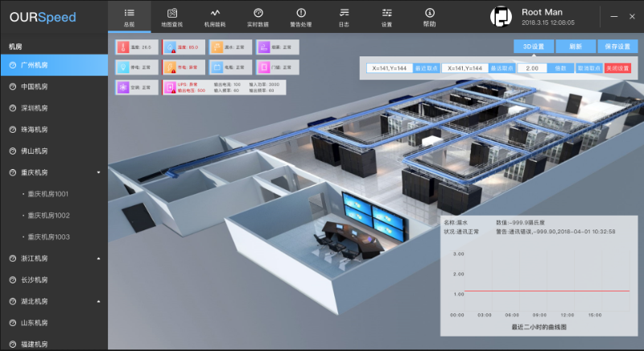644x351 pixels.
Task: Click the 3D设置 button
Action: pyautogui.click(x=534, y=47)
